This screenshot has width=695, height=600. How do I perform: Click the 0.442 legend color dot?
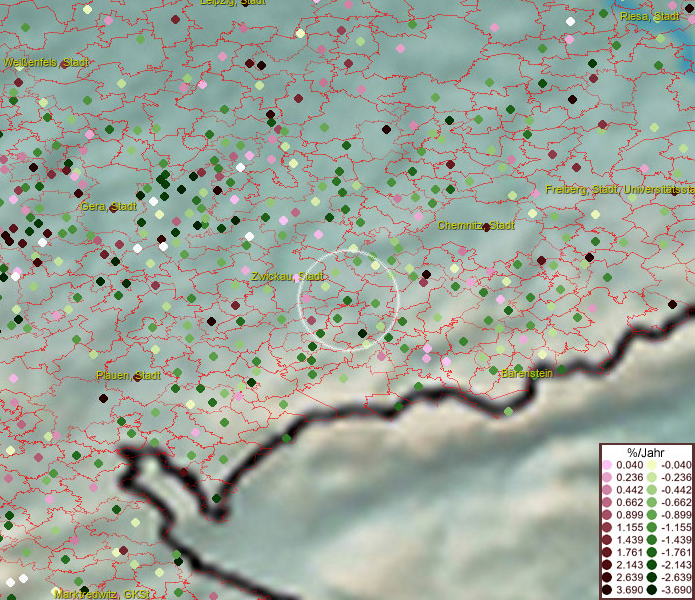point(607,490)
